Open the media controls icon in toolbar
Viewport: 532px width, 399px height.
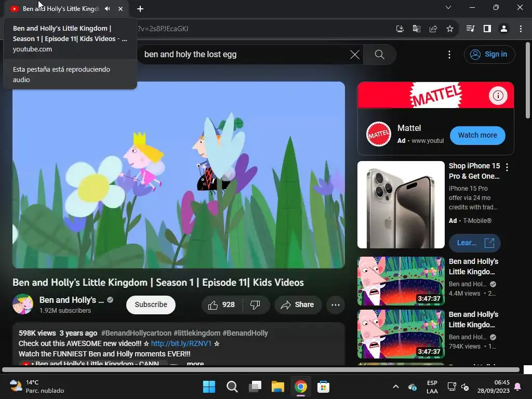(x=470, y=29)
